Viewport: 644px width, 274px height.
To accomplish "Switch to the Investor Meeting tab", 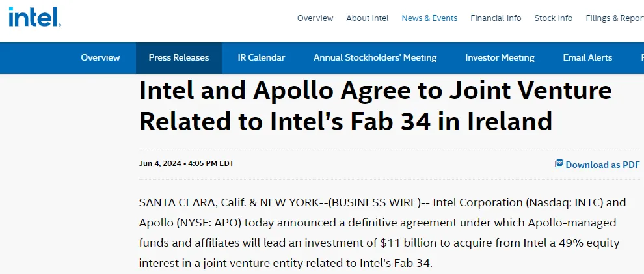I will click(500, 58).
